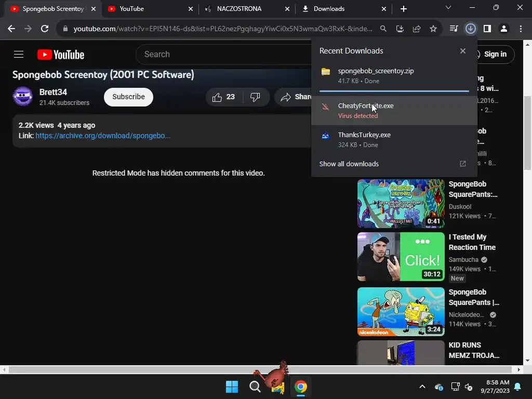Open the YouTube hamburger guide menu
The height and width of the screenshot is (399, 532).
(x=19, y=54)
